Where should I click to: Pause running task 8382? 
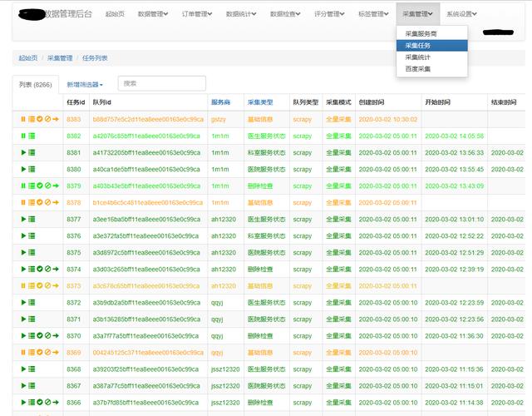tap(23, 136)
